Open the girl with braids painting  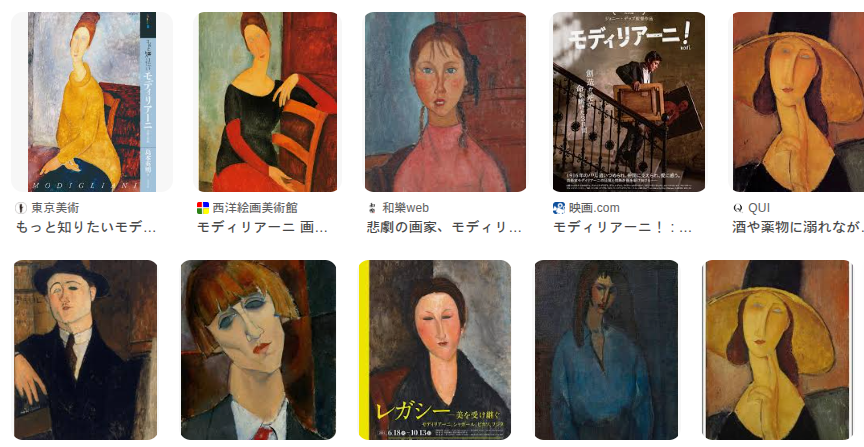(445, 102)
